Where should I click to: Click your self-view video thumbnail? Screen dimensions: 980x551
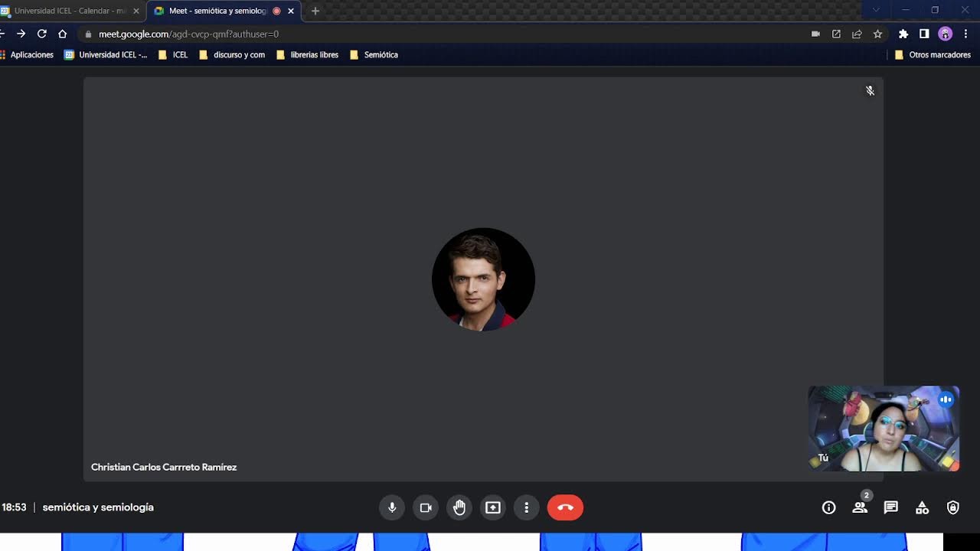tap(884, 429)
